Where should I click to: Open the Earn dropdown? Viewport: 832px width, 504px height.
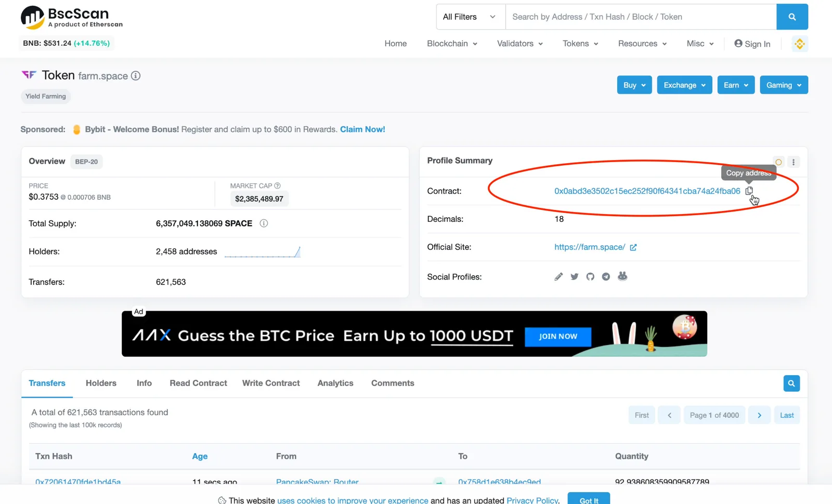pyautogui.click(x=736, y=85)
